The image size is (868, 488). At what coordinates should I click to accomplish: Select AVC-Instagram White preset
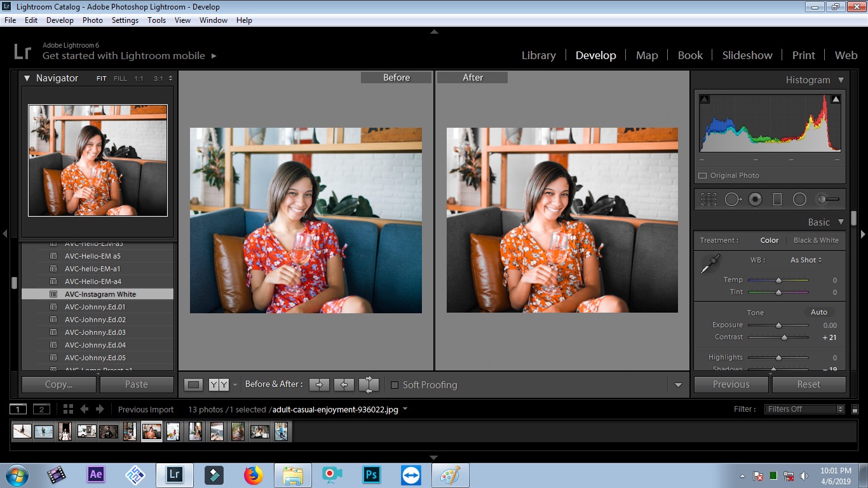[x=98, y=294]
